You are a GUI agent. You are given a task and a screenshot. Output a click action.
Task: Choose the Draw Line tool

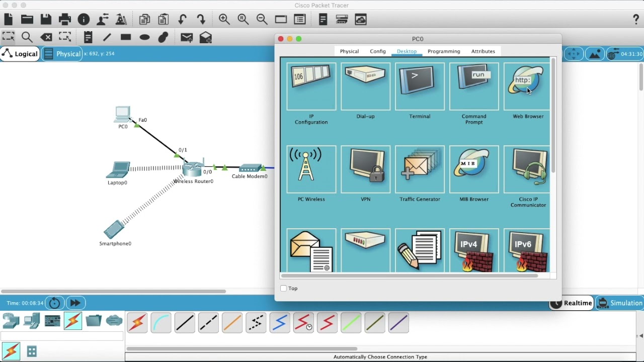[x=107, y=37]
